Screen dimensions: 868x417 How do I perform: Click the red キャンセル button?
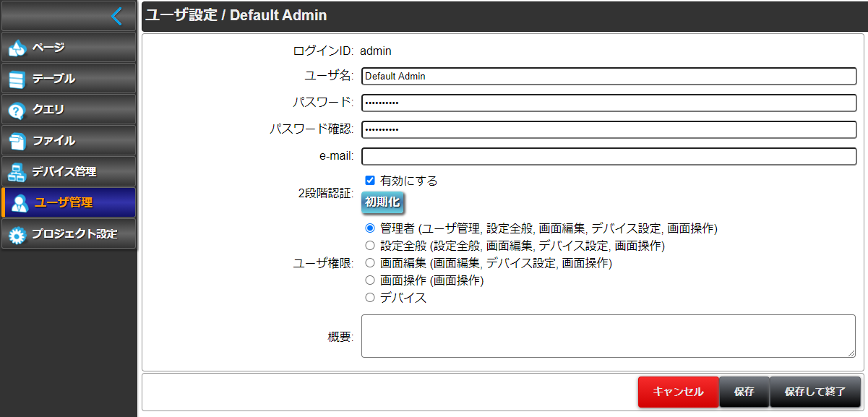678,392
